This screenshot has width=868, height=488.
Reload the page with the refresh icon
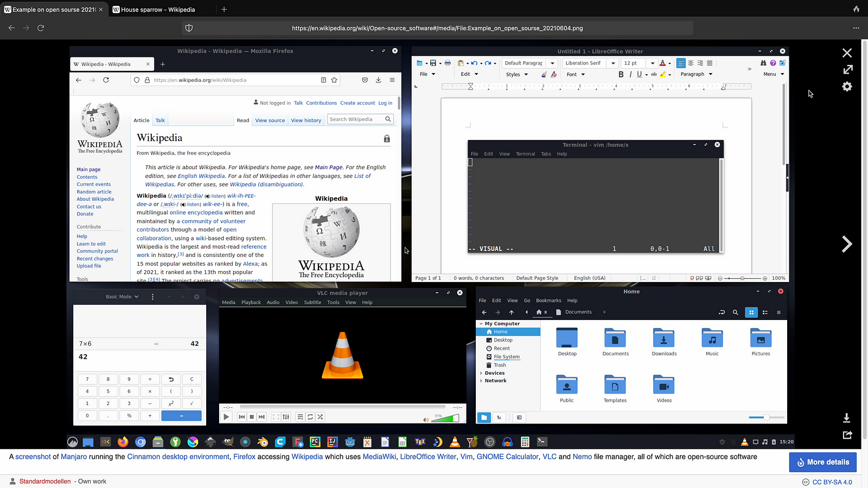point(41,28)
